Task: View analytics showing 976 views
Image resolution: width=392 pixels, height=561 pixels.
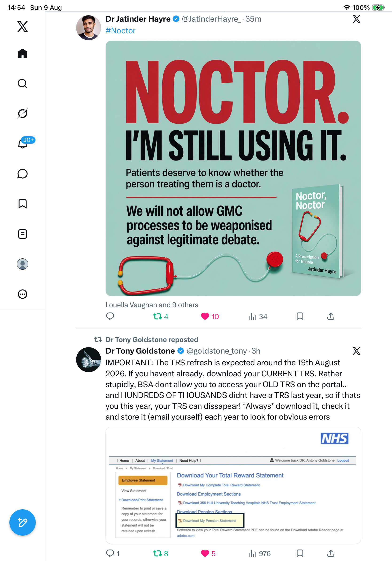Action: [259, 553]
